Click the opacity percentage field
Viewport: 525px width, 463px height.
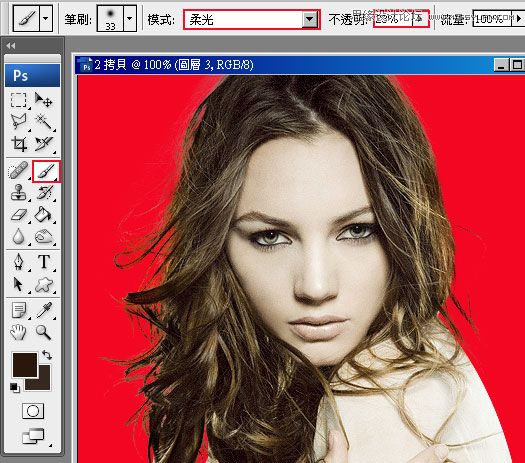[x=393, y=19]
